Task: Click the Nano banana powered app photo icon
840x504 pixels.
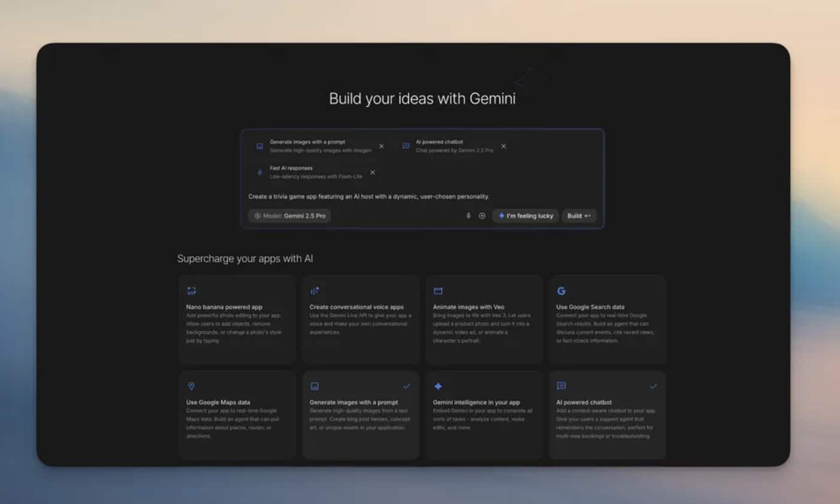Action: click(x=191, y=290)
